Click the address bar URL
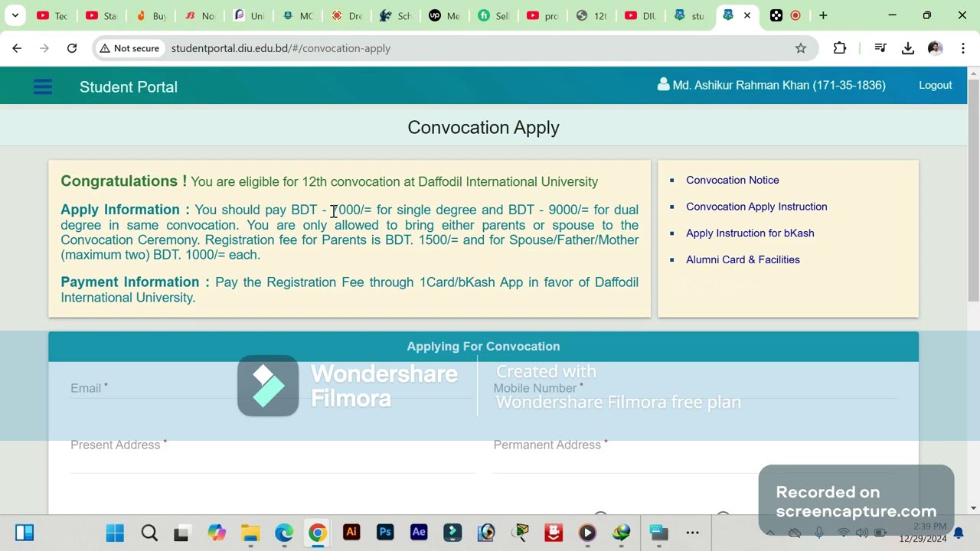Viewport: 980px width, 551px height. 281,48
